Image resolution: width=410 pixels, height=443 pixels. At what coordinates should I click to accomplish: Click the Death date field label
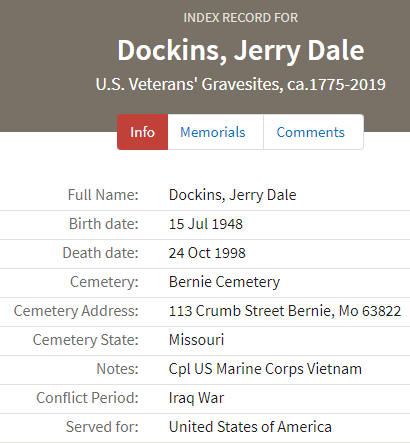[x=100, y=253]
